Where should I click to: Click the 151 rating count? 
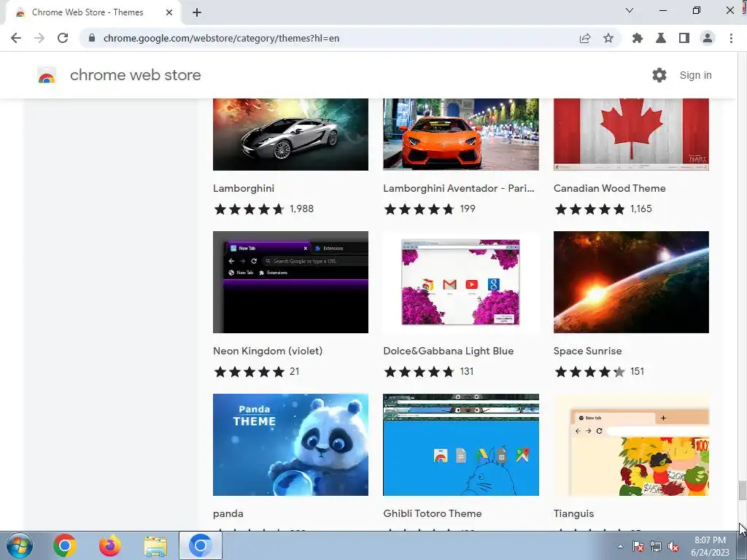(x=637, y=372)
